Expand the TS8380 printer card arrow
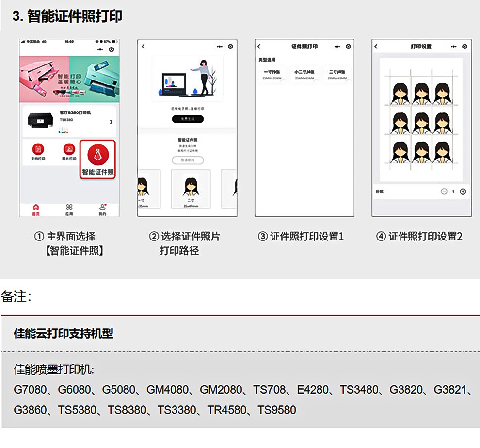This screenshot has height=448, width=480. click(x=111, y=122)
